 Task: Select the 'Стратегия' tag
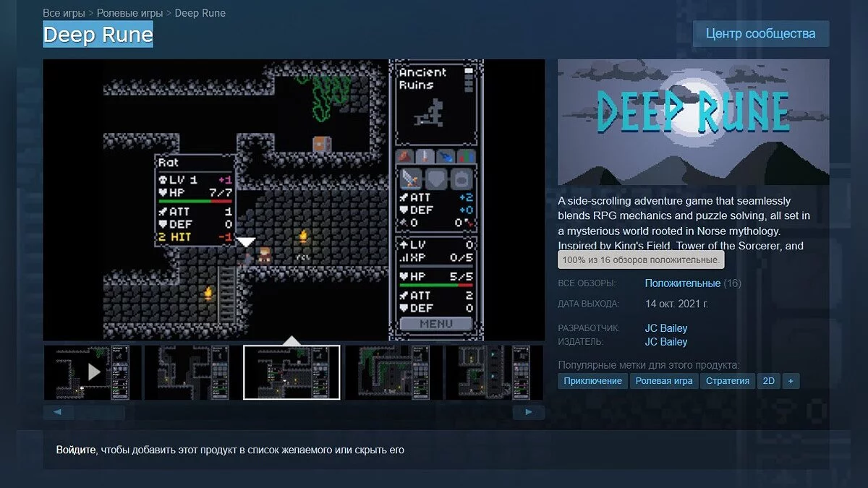coord(728,381)
